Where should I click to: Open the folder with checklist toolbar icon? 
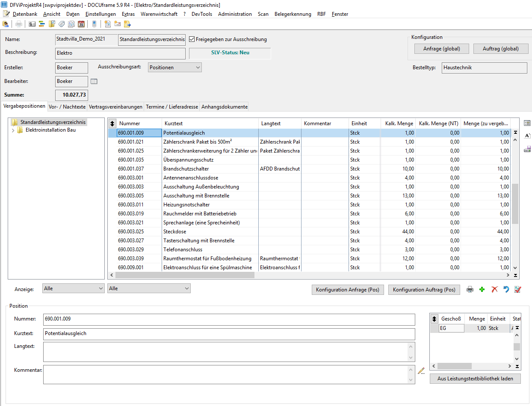[x=52, y=24]
